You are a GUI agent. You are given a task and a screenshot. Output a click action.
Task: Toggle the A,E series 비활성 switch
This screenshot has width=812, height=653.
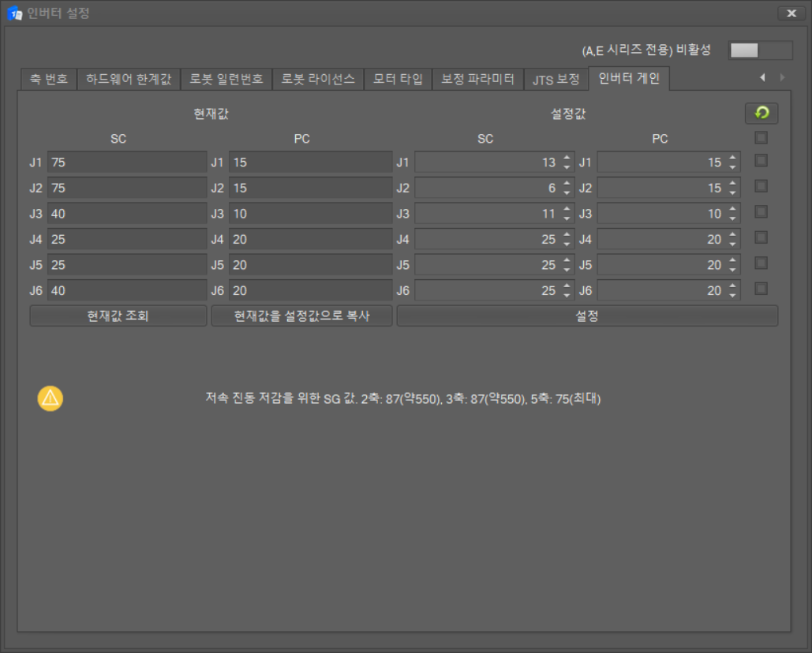point(760,50)
